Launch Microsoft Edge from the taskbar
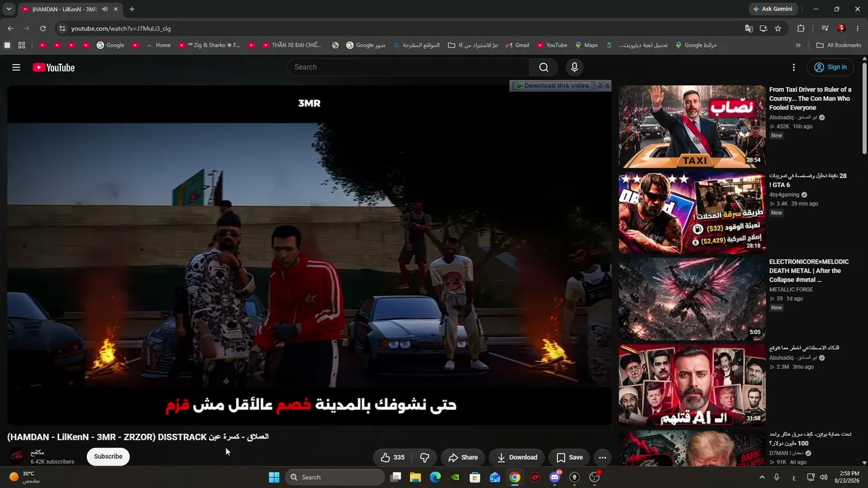Screen dimensions: 868x488 pos(435,477)
